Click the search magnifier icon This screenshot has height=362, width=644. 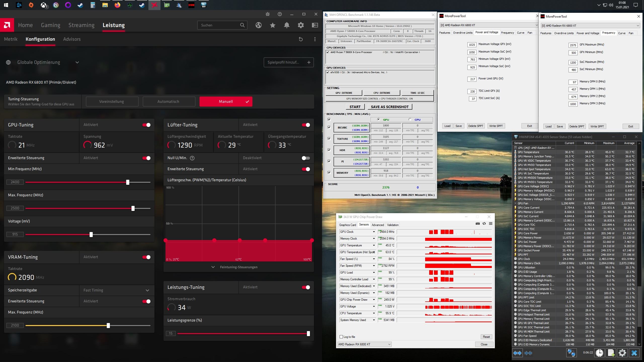coord(242,25)
